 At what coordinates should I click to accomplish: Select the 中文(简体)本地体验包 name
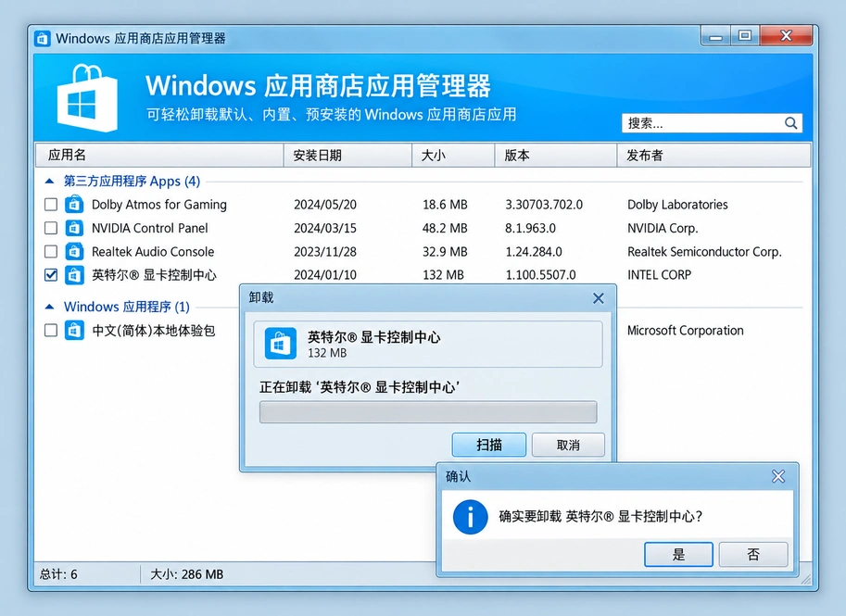tap(154, 330)
